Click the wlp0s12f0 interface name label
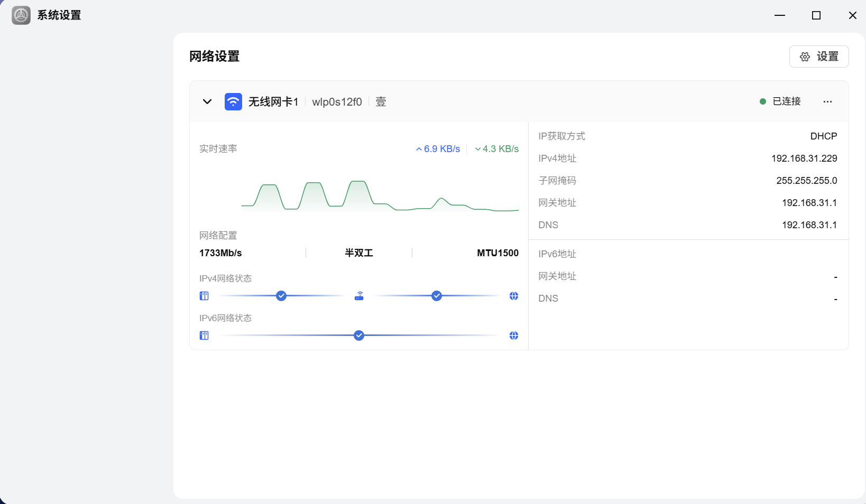The image size is (866, 504). tap(337, 101)
